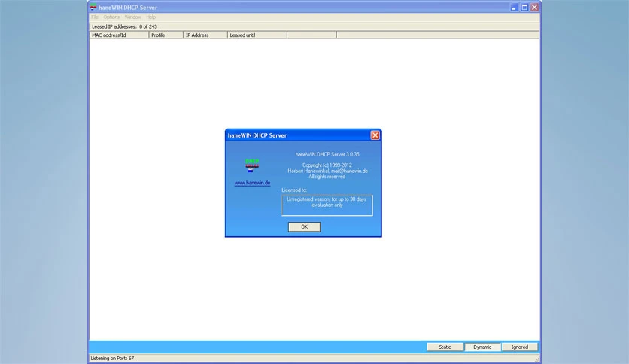Click the haneWIN app icon in title bar
Image resolution: width=629 pixels, height=364 pixels.
point(93,7)
